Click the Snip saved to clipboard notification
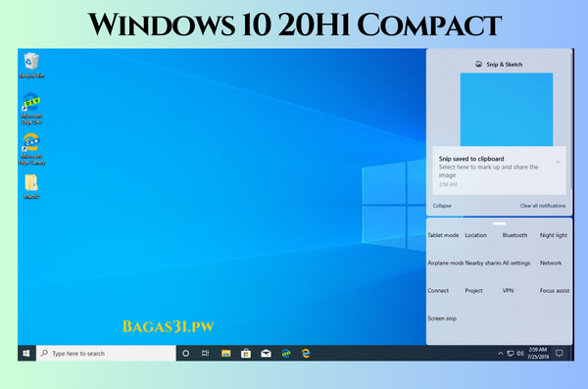This screenshot has height=389, width=588. 499,170
